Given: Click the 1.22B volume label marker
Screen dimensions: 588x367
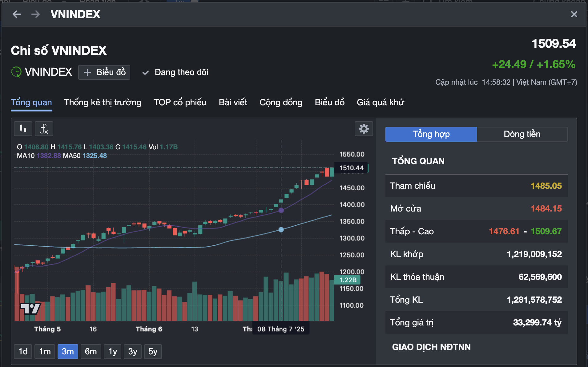Looking at the screenshot, I should coord(348,280).
